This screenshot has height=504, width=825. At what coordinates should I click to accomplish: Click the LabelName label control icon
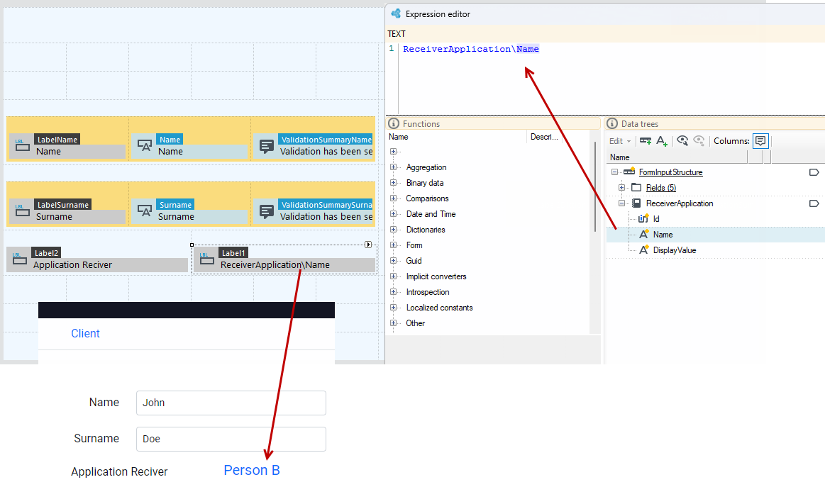(22, 145)
